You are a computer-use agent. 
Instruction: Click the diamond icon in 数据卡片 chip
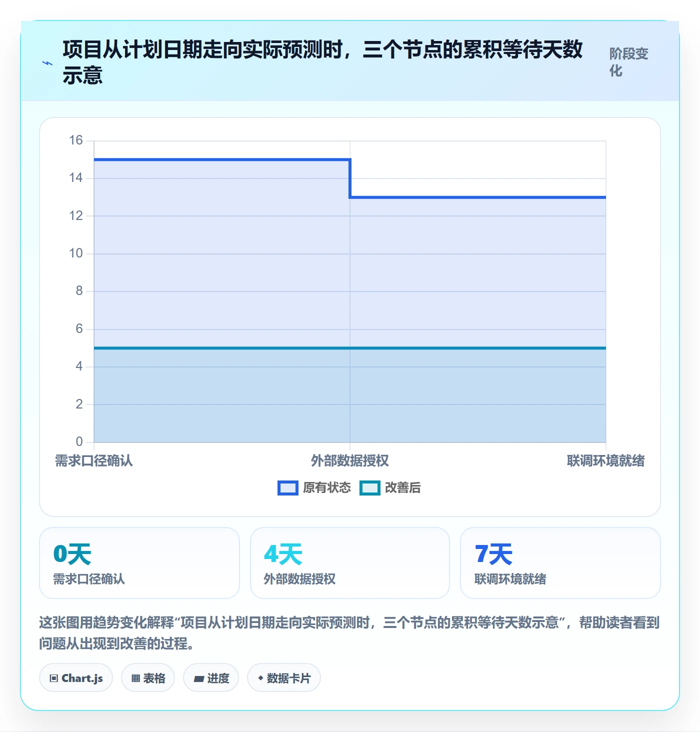(x=260, y=678)
